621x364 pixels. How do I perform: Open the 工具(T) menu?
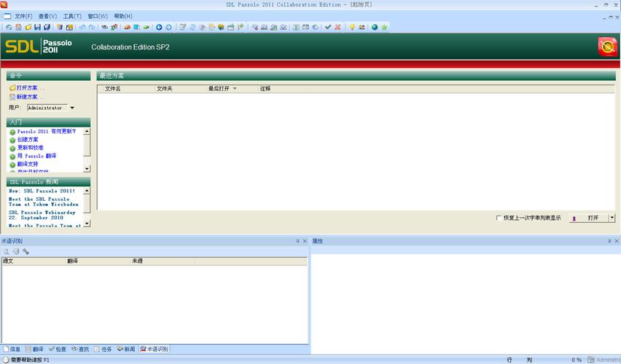72,16
